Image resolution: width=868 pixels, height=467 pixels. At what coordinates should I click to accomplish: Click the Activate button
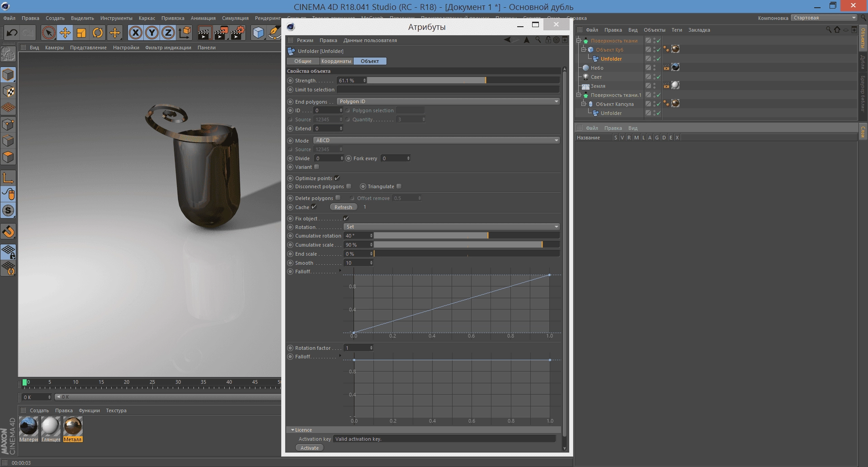click(310, 448)
